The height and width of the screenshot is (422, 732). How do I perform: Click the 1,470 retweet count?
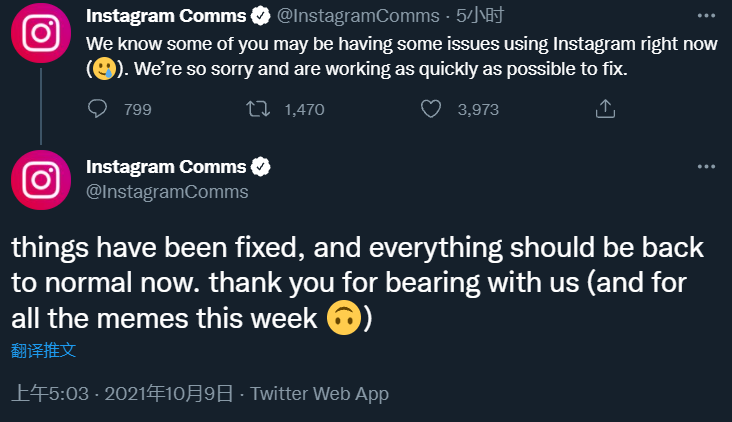(x=304, y=109)
